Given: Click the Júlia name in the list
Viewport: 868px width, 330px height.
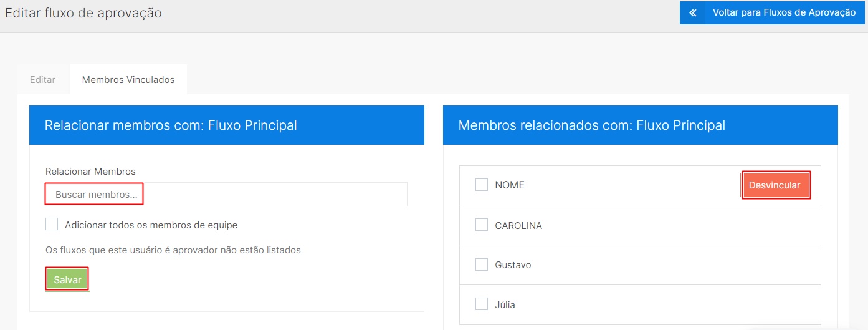Looking at the screenshot, I should click(505, 305).
